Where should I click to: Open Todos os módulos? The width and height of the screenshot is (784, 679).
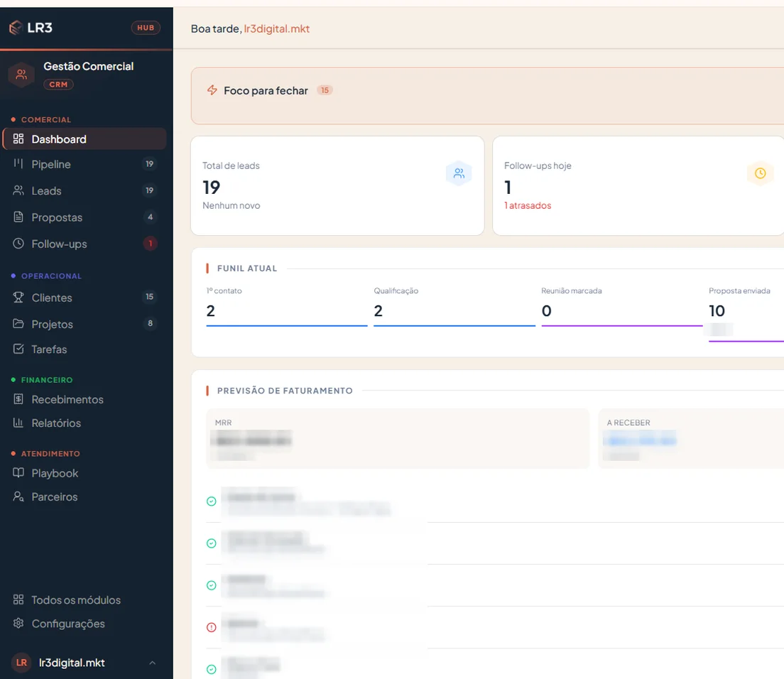click(x=85, y=599)
